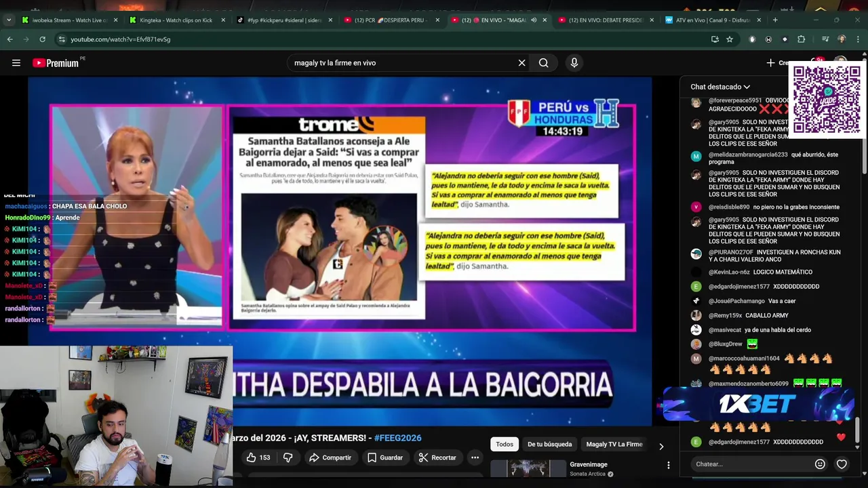Screen dimensions: 868x488
Task: Click the video player frame
Action: (340, 251)
